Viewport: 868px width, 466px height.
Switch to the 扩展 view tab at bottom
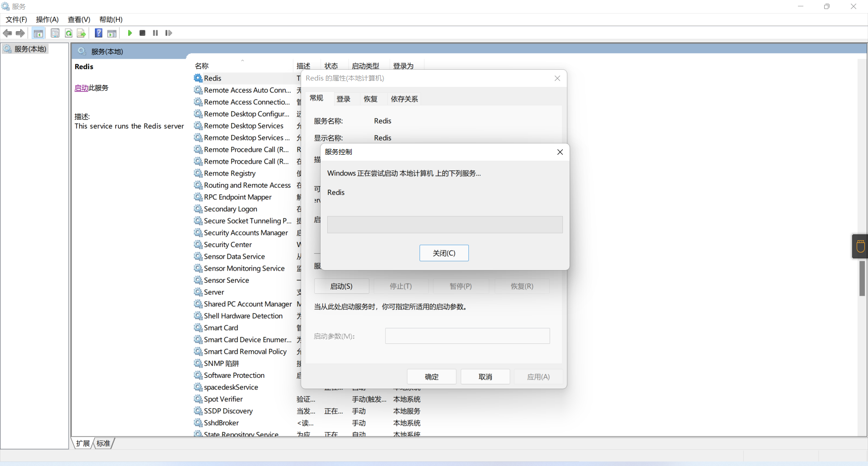click(83, 443)
